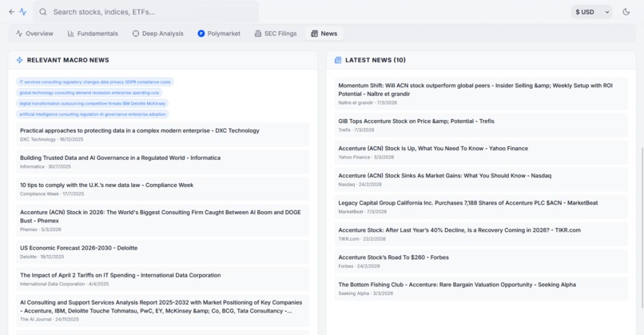Click the News tab newspaper icon
Viewport: 644px width, 335px height.
pyautogui.click(x=314, y=34)
